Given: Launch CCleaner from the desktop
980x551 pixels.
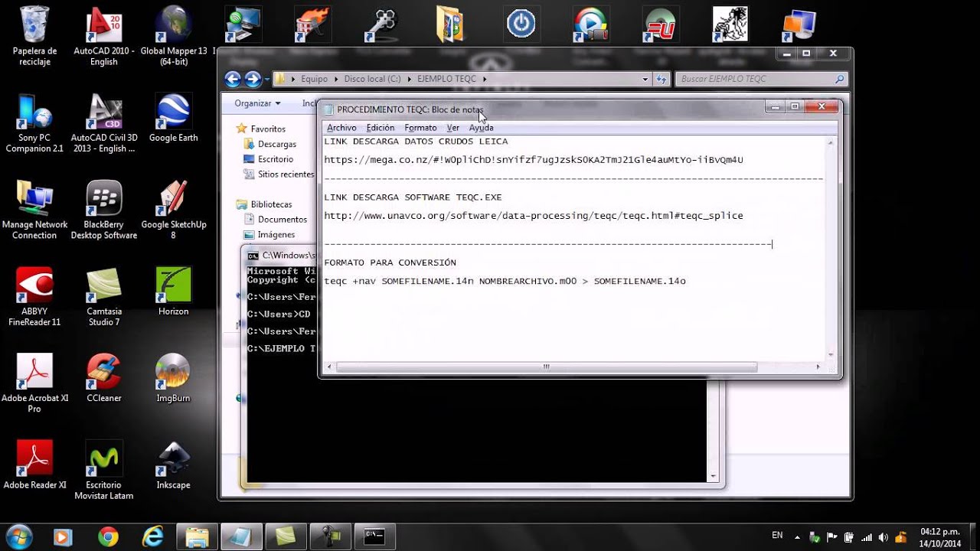Looking at the screenshot, I should [x=104, y=377].
